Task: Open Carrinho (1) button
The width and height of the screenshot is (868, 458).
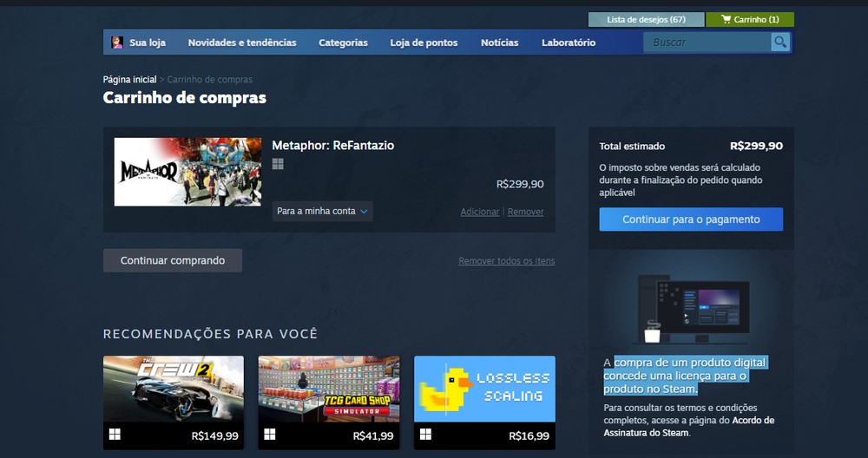Action: (x=750, y=19)
